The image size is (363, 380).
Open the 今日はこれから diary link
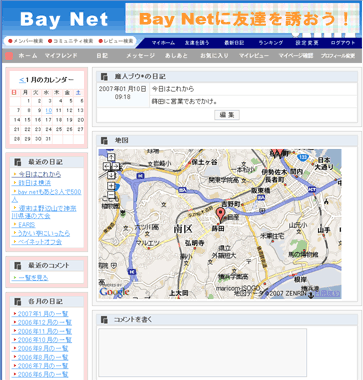40,174
